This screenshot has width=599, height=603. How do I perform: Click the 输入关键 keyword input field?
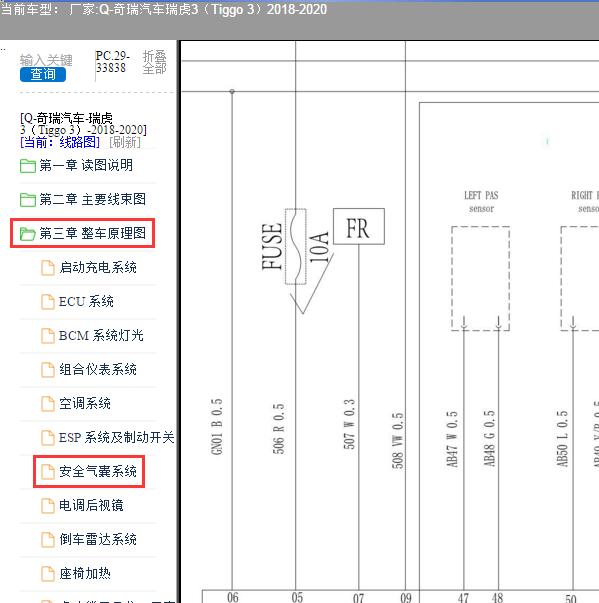pyautogui.click(x=46, y=60)
